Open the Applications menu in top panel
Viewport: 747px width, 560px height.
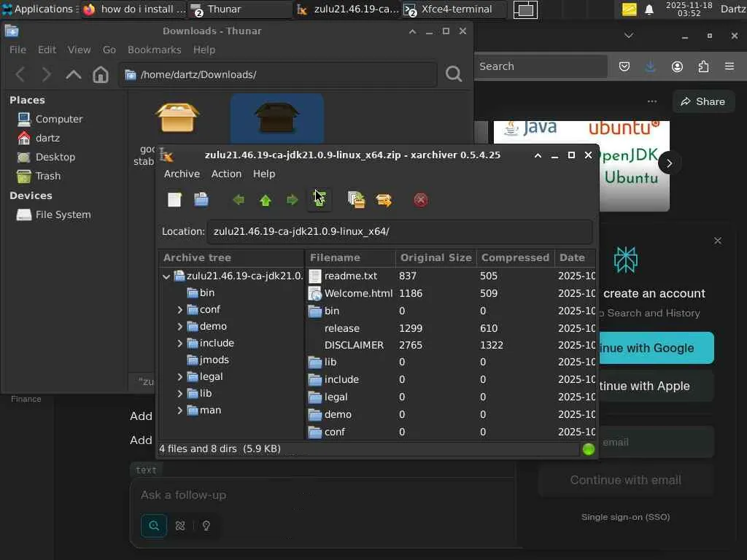pyautogui.click(x=39, y=9)
